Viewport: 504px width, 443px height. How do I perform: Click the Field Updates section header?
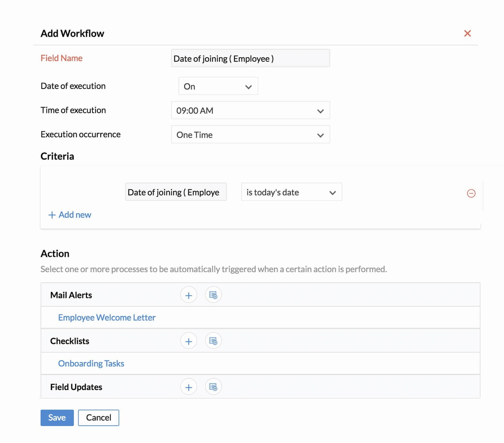tap(76, 387)
